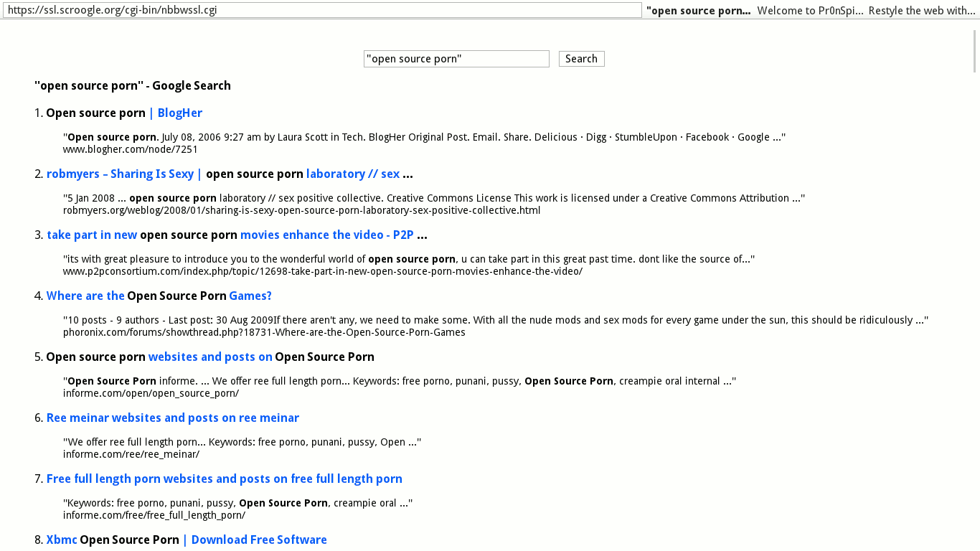Open the P2P movies enhance video result

point(237,235)
